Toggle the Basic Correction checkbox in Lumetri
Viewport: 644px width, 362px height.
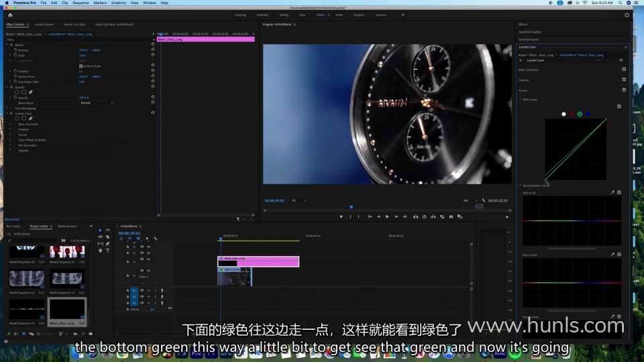(x=624, y=70)
